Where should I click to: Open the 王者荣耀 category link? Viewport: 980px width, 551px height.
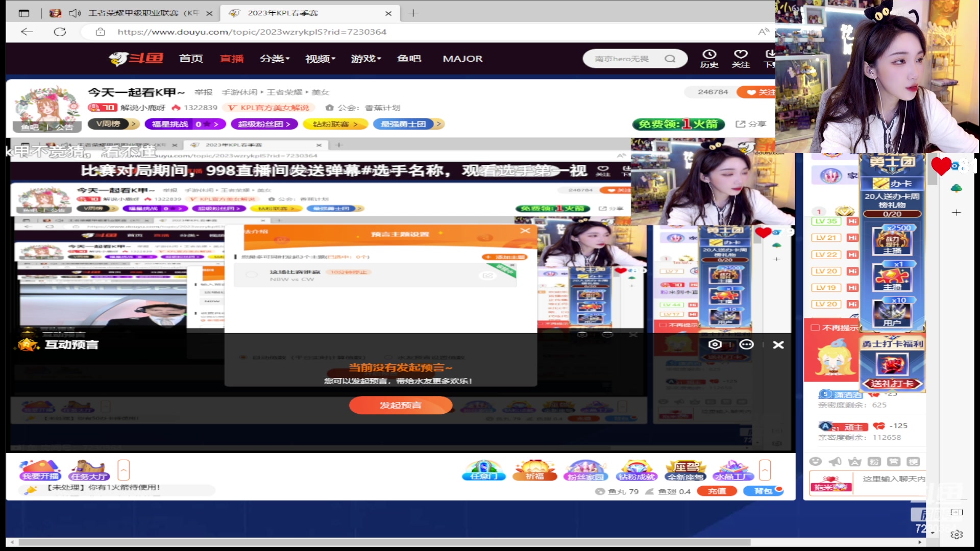pyautogui.click(x=284, y=92)
